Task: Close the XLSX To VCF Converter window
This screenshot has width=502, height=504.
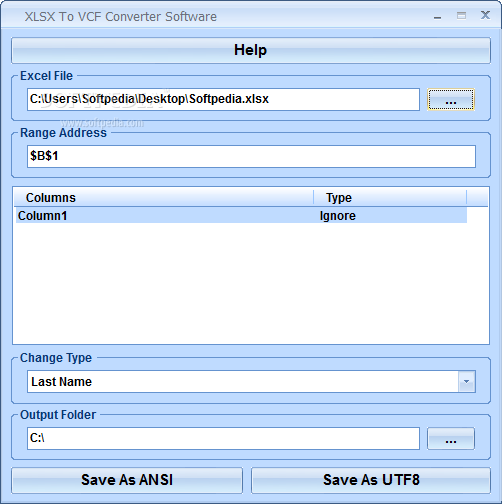Action: [x=485, y=15]
